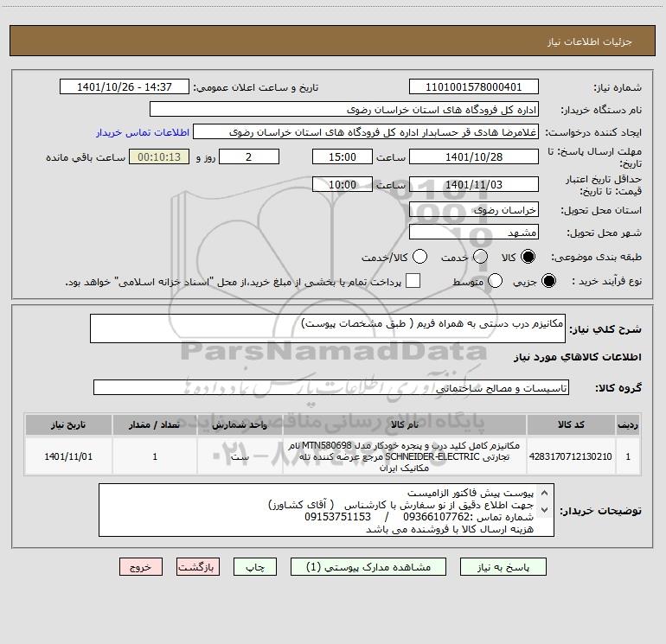The image size is (666, 644).
Task: Click the response deadline date 1401/10/28
Action: pos(474,156)
